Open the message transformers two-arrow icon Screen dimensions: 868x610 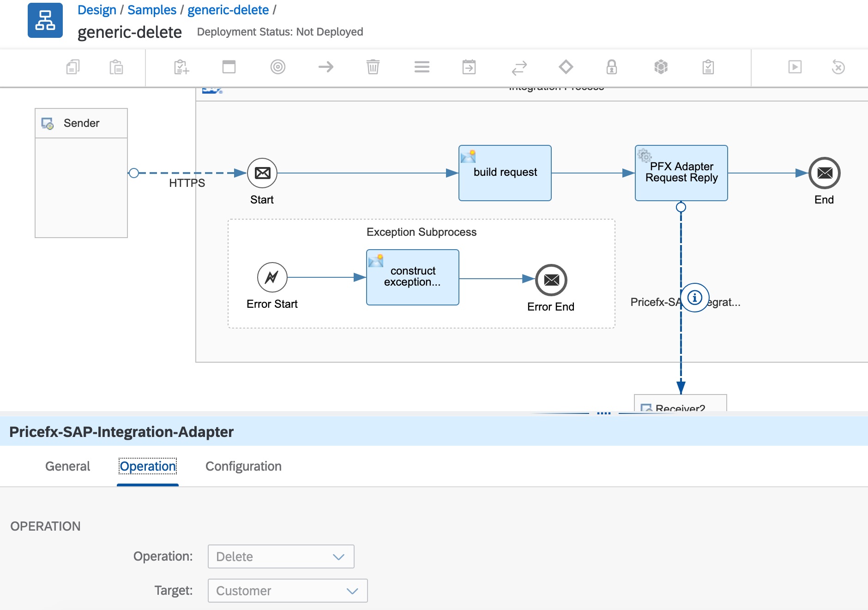(x=519, y=67)
